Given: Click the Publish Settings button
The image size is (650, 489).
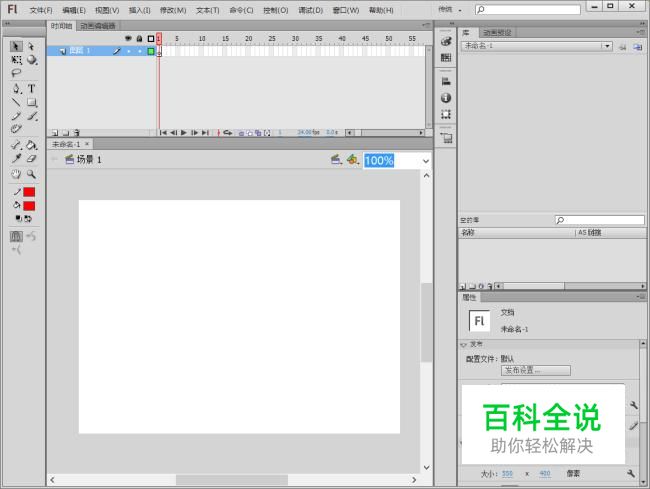Looking at the screenshot, I should pyautogui.click(x=536, y=370).
